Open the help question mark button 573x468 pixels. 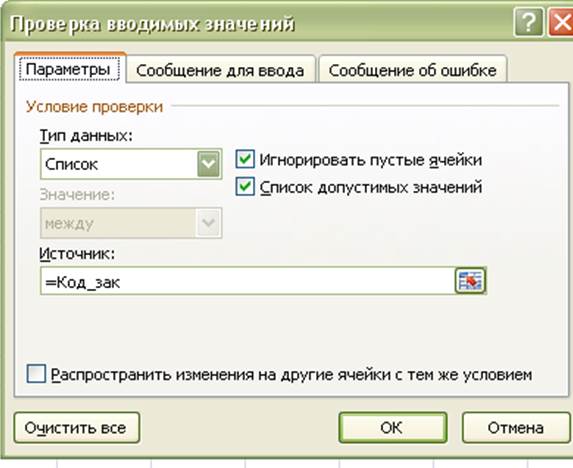click(x=528, y=23)
